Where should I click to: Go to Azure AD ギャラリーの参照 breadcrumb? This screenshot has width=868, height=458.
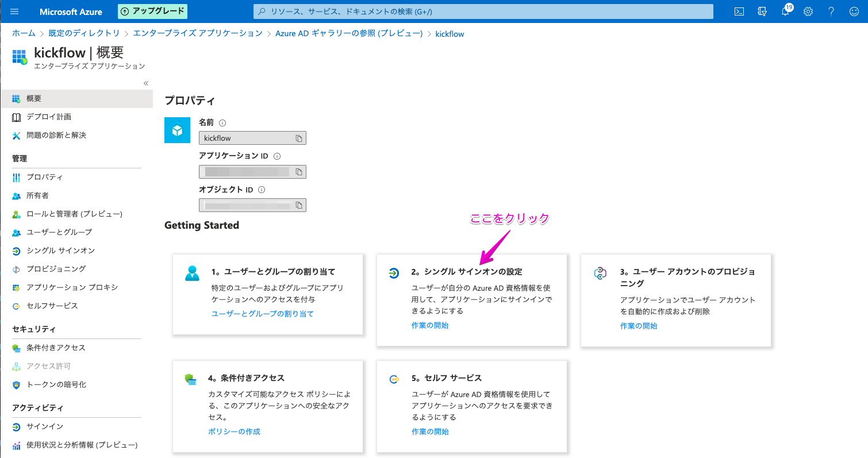(x=349, y=34)
